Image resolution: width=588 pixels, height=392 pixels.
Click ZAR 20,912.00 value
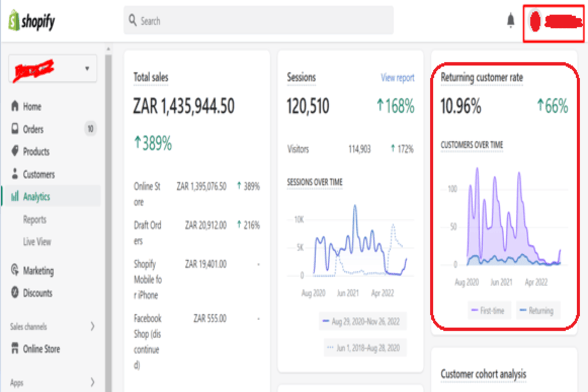pyautogui.click(x=206, y=225)
